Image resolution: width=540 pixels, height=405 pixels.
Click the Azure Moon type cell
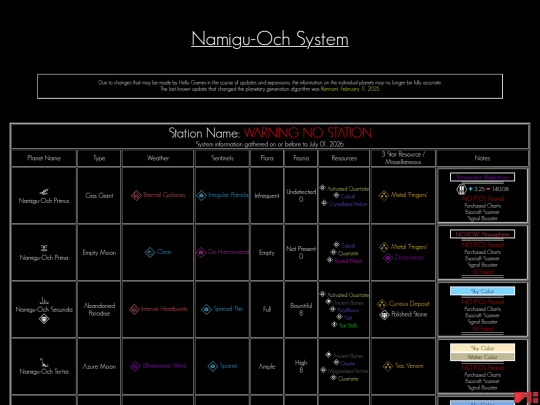click(99, 366)
